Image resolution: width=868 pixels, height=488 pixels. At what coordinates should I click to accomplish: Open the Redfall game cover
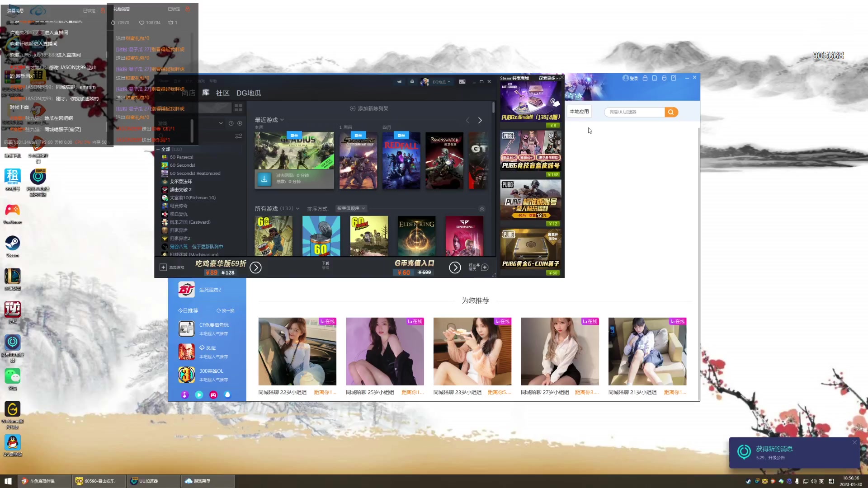coord(401,160)
